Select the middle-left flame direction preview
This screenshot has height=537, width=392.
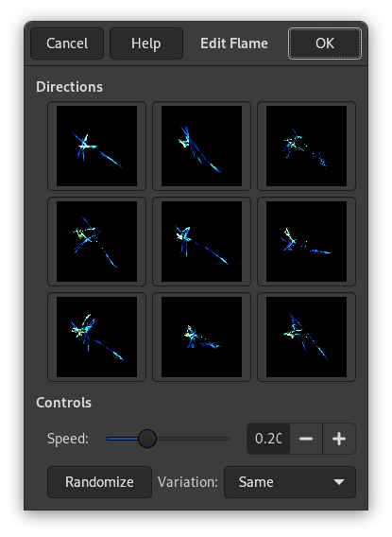(96, 241)
